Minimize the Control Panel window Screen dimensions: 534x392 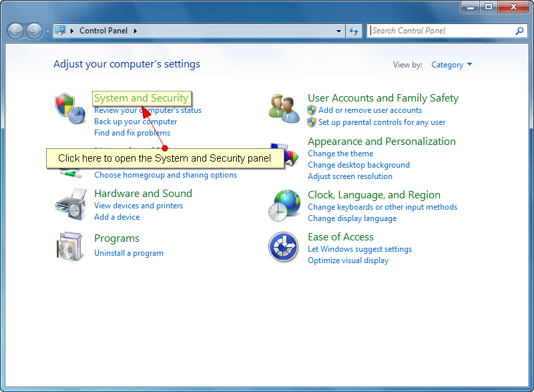(471, 7)
